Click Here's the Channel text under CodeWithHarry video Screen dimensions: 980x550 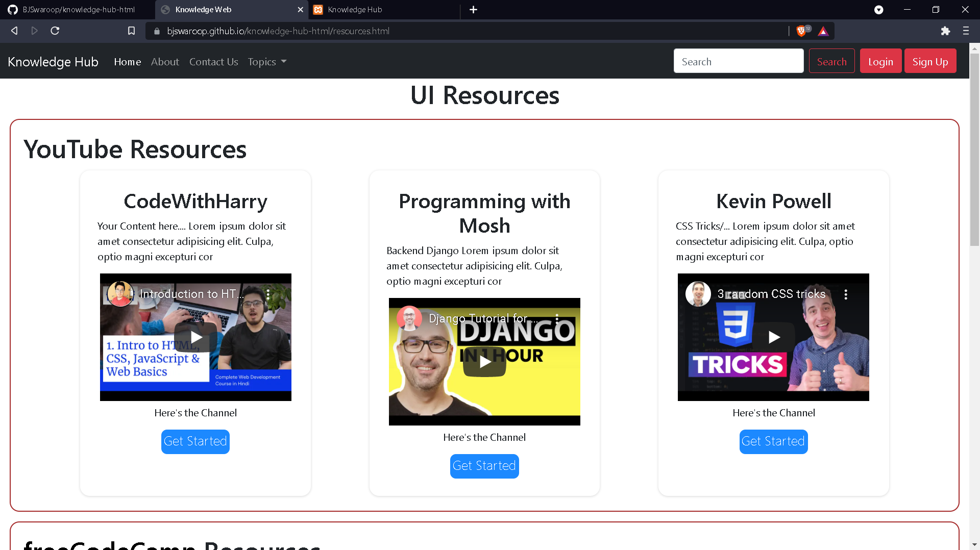click(x=195, y=413)
